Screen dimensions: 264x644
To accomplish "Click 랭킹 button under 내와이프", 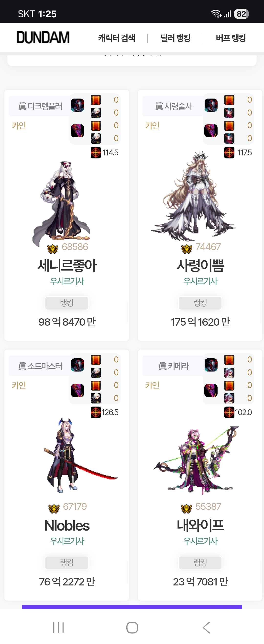I will tap(200, 563).
